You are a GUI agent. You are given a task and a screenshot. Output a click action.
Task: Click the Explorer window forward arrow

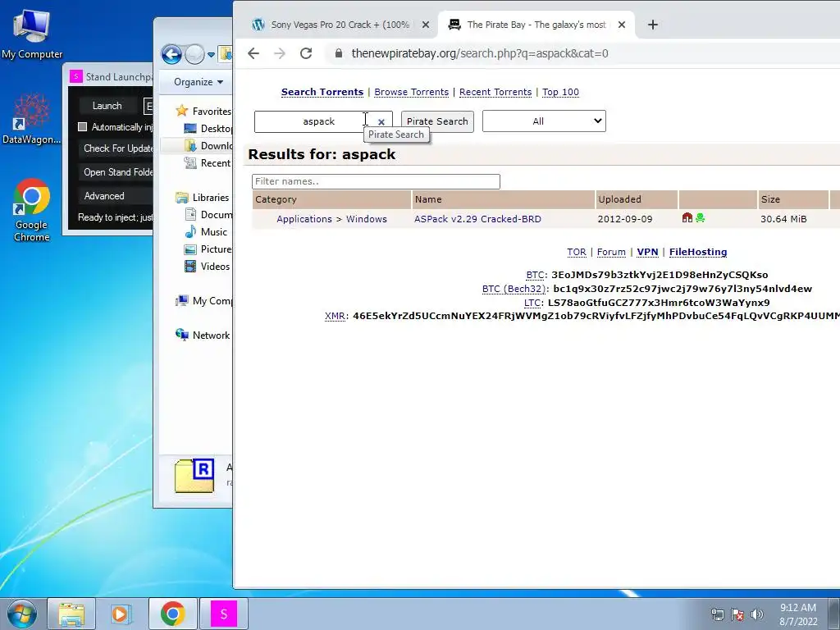[194, 54]
